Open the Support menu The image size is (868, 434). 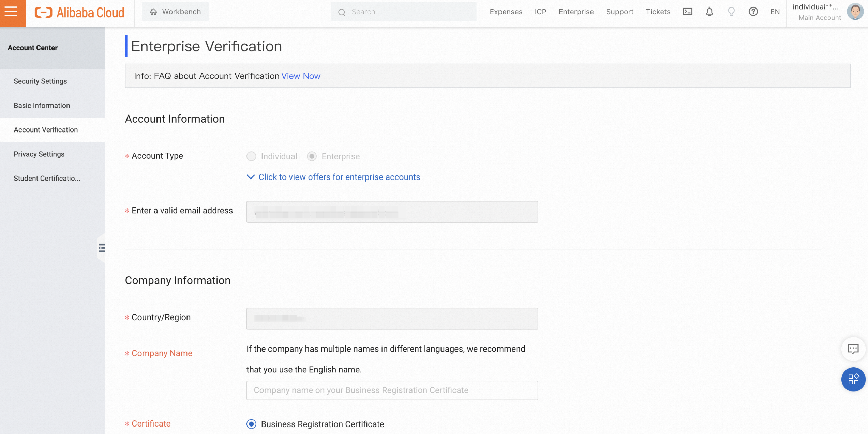click(x=619, y=12)
